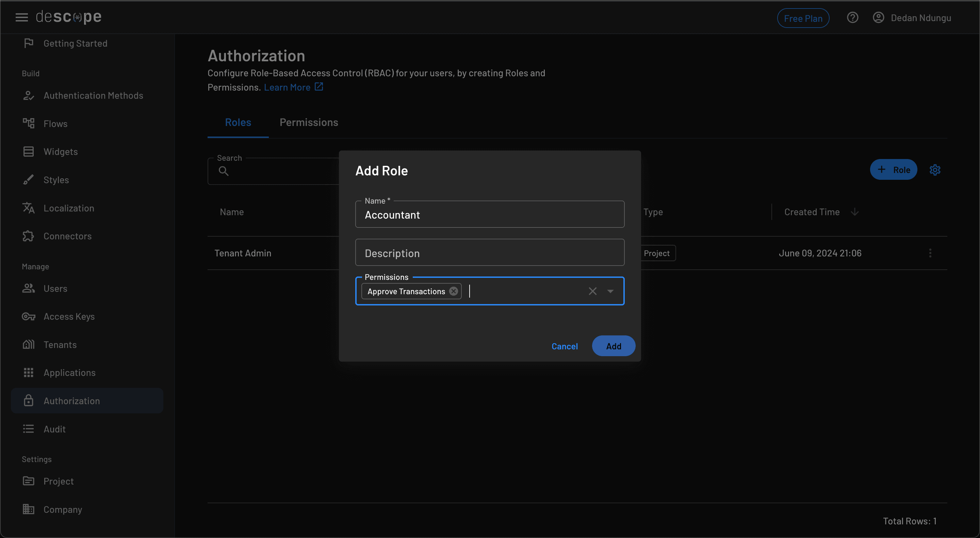This screenshot has height=538, width=980.
Task: Cancel the Add Role dialog
Action: tap(564, 346)
